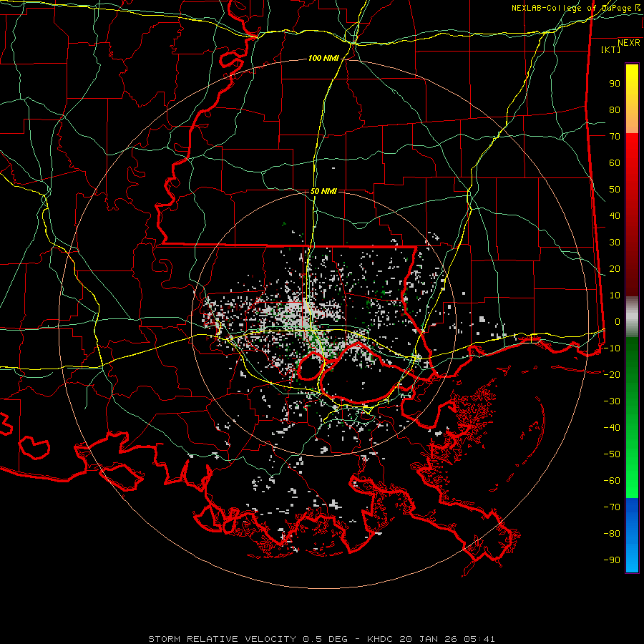Click the -80 value on the velocity scale
Screen dimensions: 644x644
click(x=612, y=534)
